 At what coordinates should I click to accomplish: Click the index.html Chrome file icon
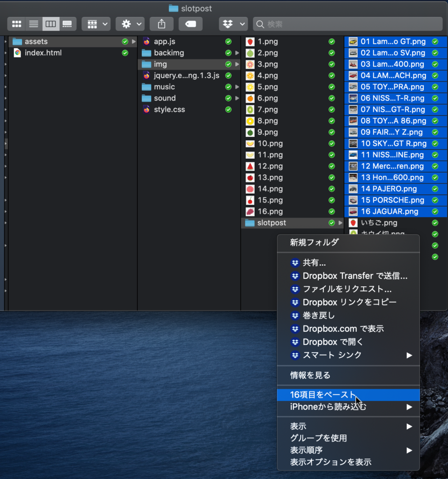pos(17,53)
